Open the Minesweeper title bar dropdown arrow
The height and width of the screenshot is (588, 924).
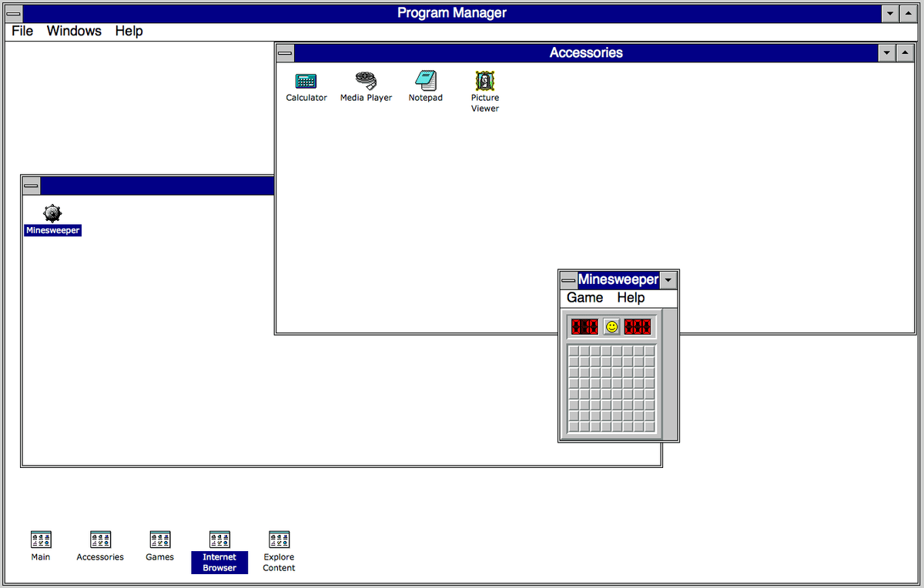pos(668,279)
